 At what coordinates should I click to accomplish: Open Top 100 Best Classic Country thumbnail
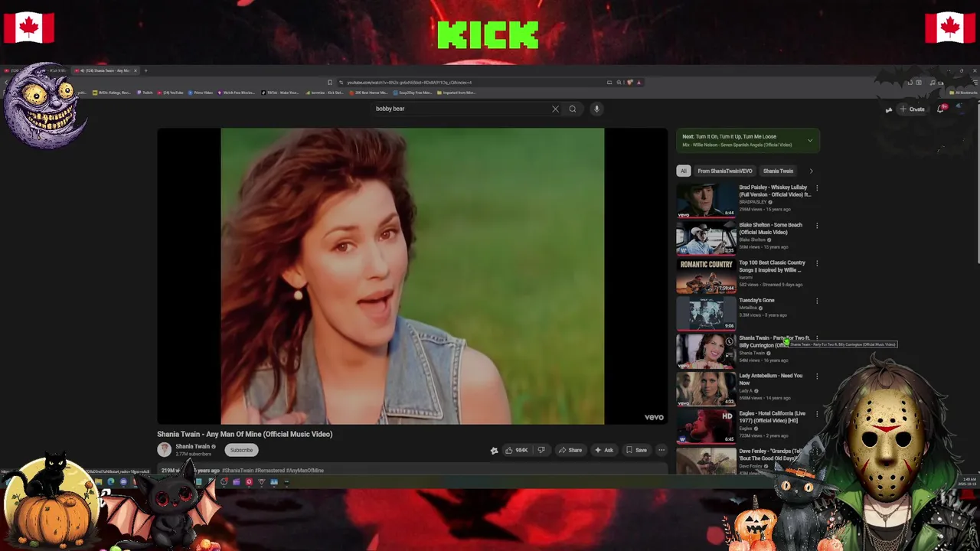[x=706, y=275]
